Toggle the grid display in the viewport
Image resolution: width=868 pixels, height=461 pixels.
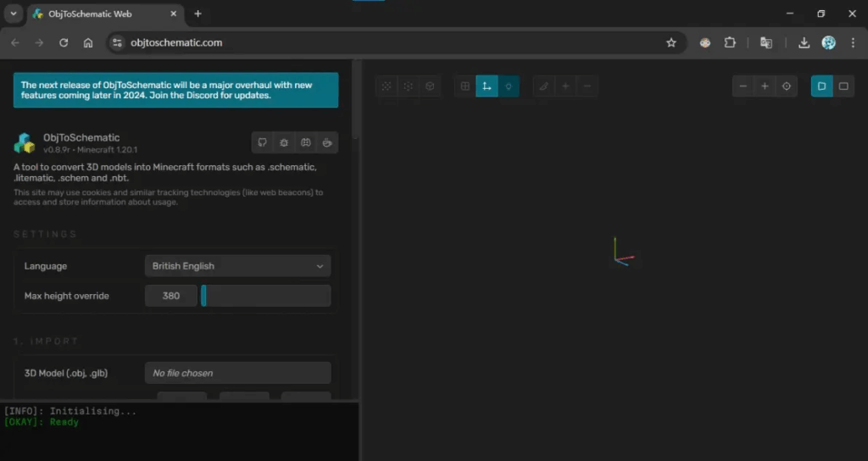(x=465, y=86)
